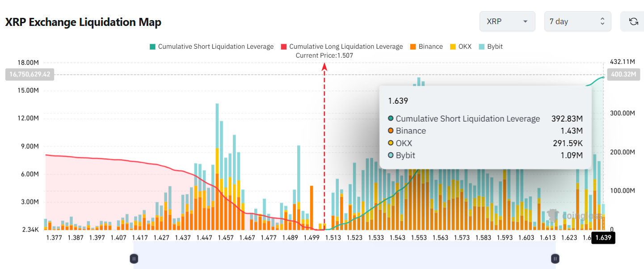Click the right zoom slider handle

(x=555, y=258)
